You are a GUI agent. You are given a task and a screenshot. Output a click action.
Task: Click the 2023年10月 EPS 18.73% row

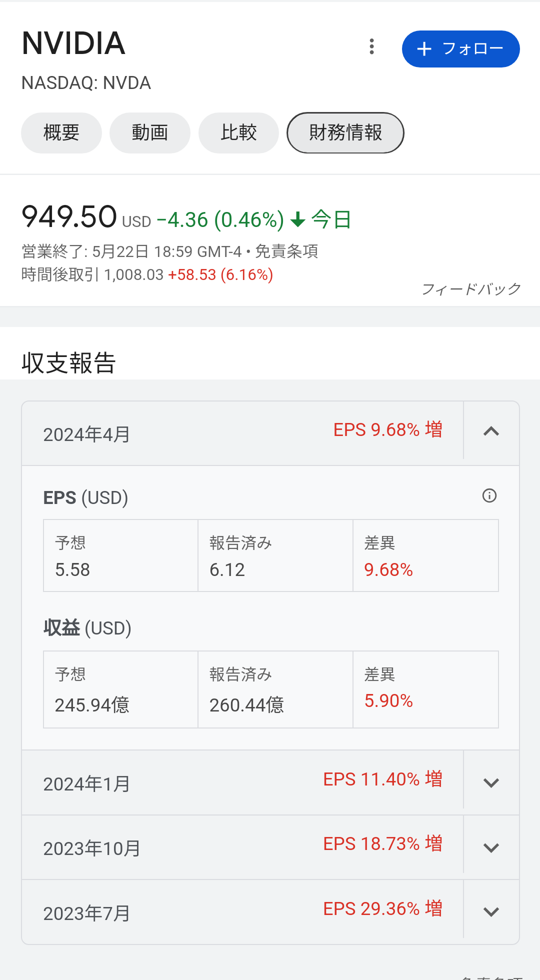point(242,847)
